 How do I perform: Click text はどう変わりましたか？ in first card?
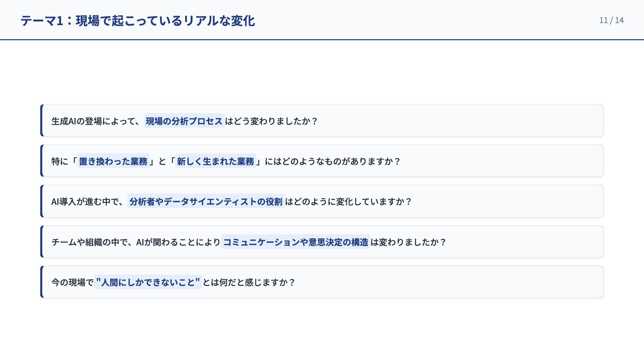pyautogui.click(x=271, y=121)
